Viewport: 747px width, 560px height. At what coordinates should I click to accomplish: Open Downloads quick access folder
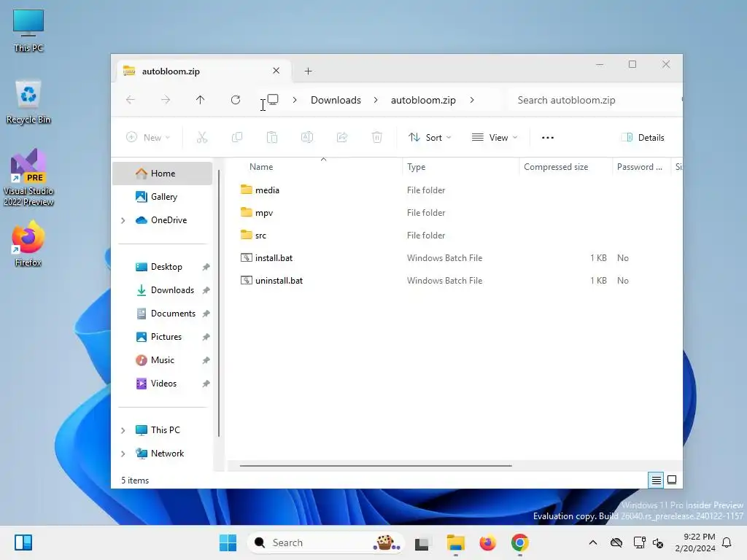(x=163, y=290)
